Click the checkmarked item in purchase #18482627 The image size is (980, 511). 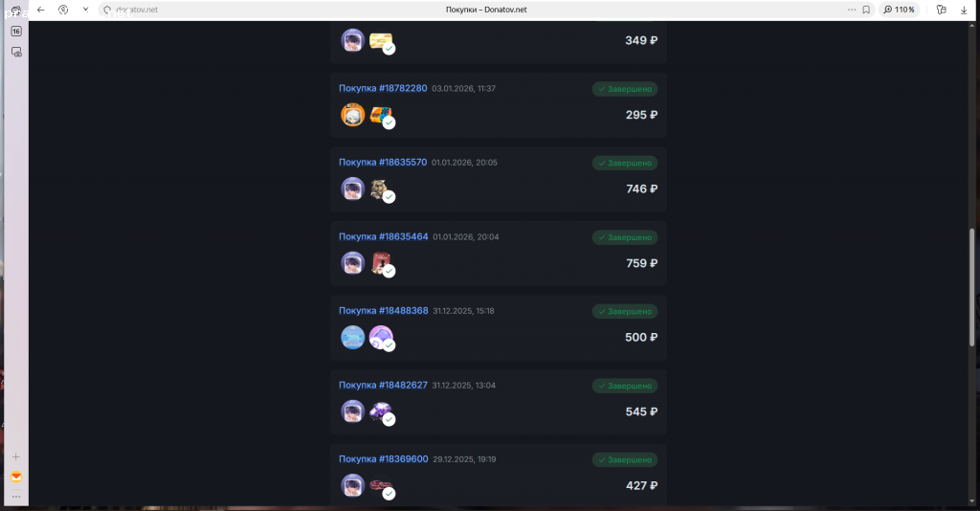pos(381,412)
